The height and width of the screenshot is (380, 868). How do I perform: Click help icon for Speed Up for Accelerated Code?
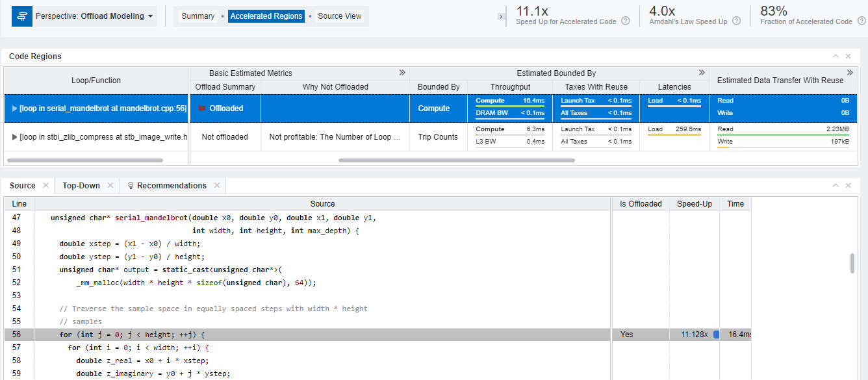(x=626, y=21)
